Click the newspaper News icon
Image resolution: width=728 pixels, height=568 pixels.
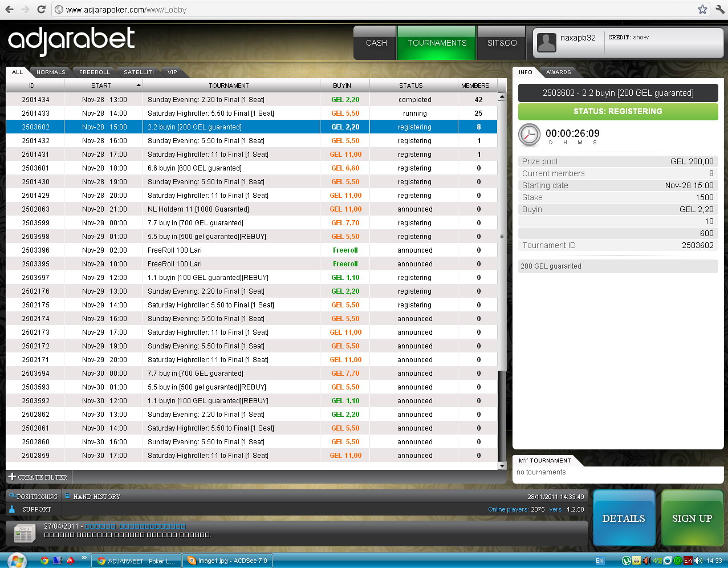(24, 533)
